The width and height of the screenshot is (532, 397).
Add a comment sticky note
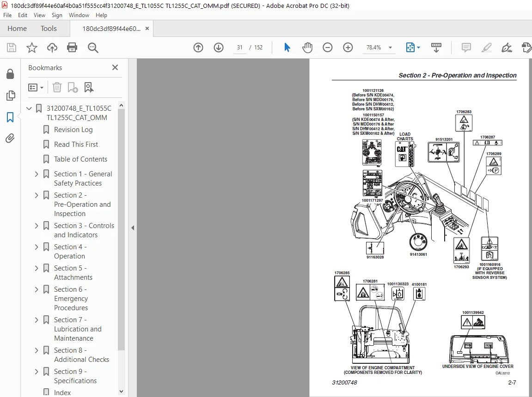pyautogui.click(x=466, y=48)
